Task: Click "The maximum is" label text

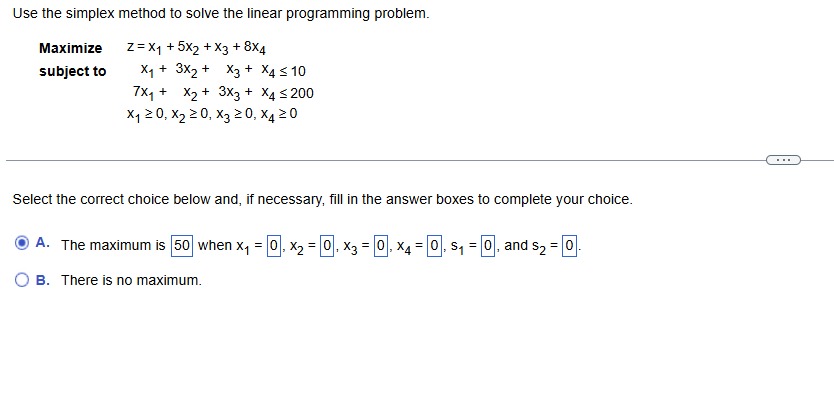Action: click(x=112, y=245)
